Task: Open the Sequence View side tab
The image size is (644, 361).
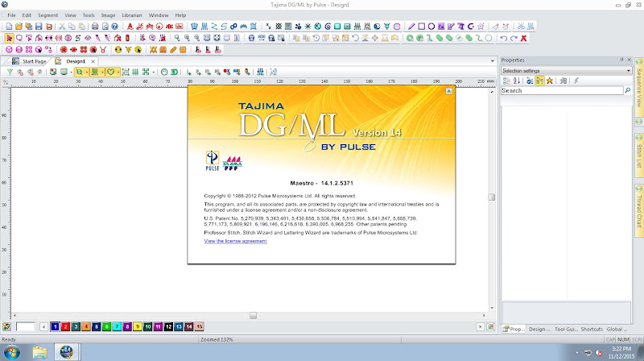Action: [x=639, y=88]
